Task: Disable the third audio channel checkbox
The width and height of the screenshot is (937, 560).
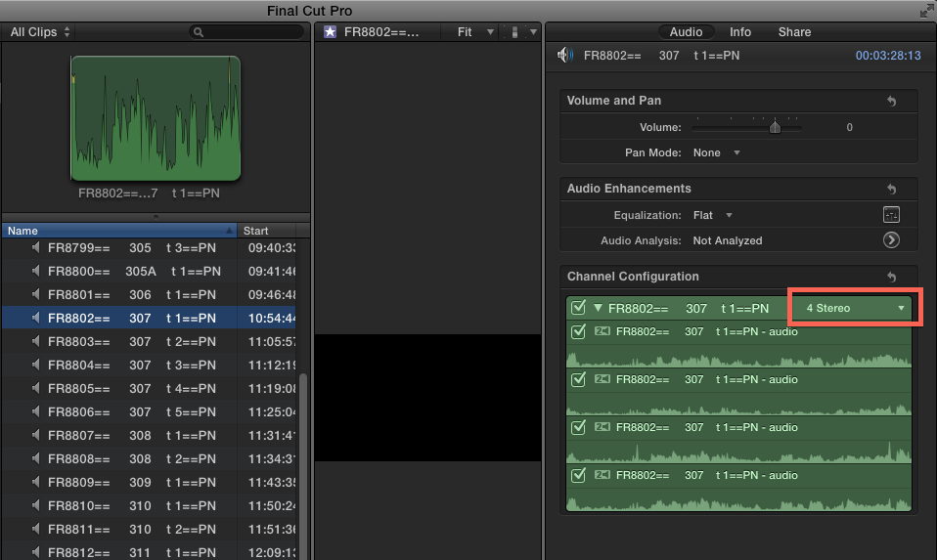Action: 578,427
